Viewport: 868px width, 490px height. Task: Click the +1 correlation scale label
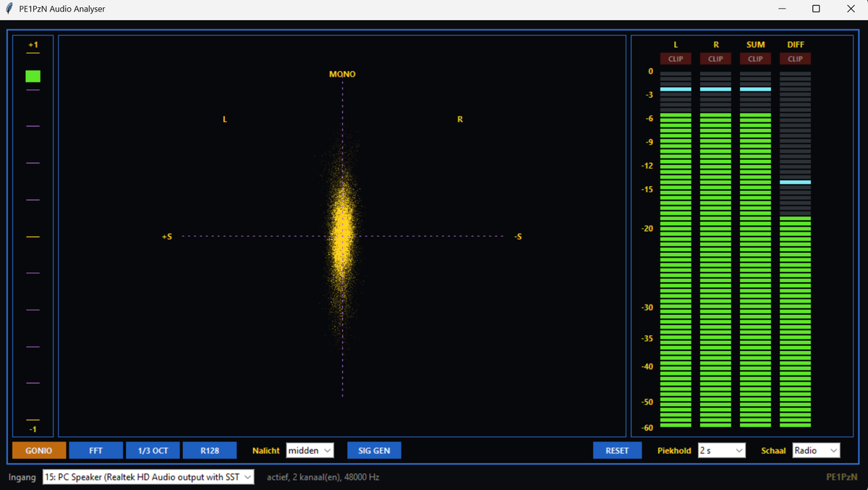coord(33,45)
